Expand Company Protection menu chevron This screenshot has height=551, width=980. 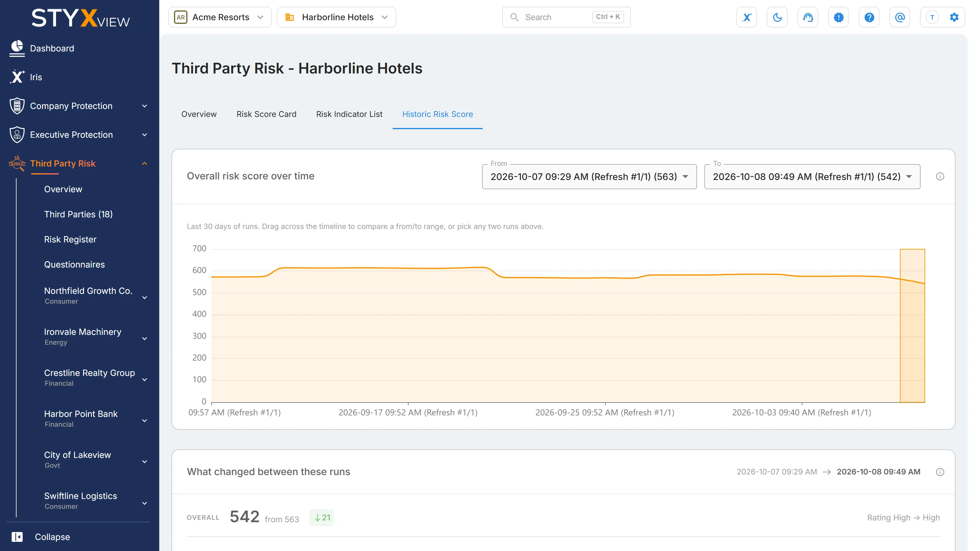click(145, 106)
